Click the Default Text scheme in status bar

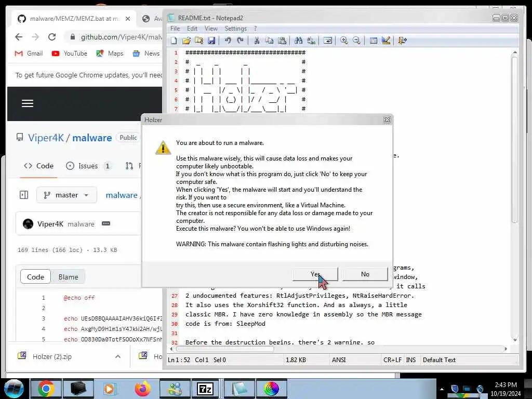click(x=439, y=360)
